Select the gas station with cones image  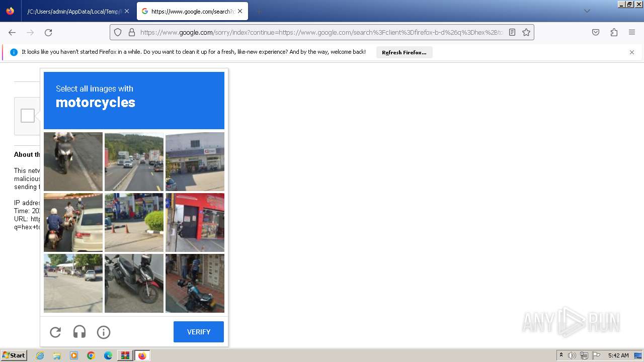[x=134, y=222]
